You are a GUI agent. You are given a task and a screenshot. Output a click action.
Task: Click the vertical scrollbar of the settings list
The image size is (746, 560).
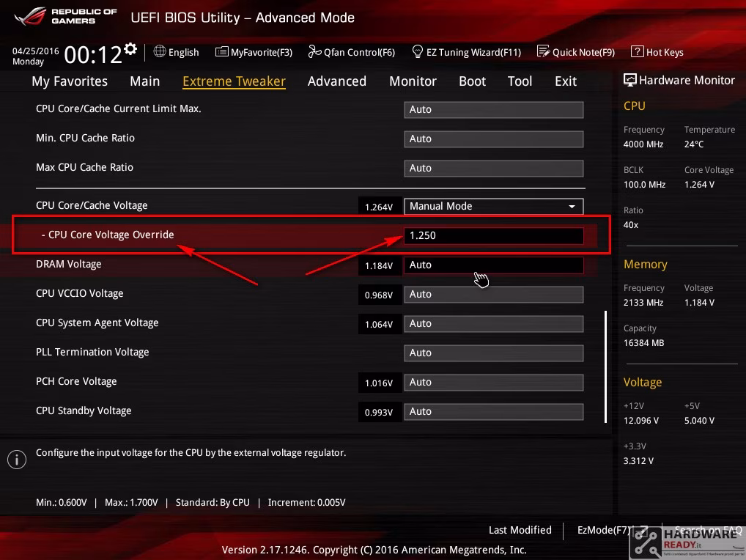(x=605, y=366)
